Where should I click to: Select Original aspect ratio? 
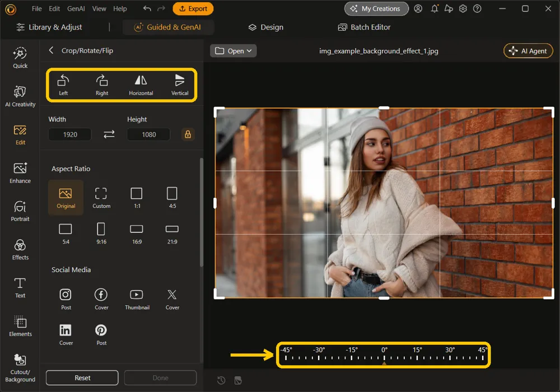tap(66, 198)
